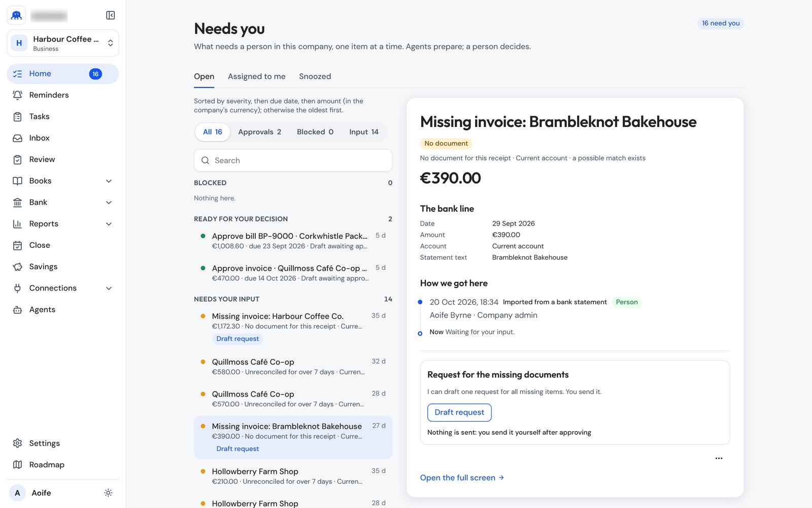Screen dimensions: 812x508
Task: Click Draft request under Harbour Coffee Co. item
Action: 238,339
